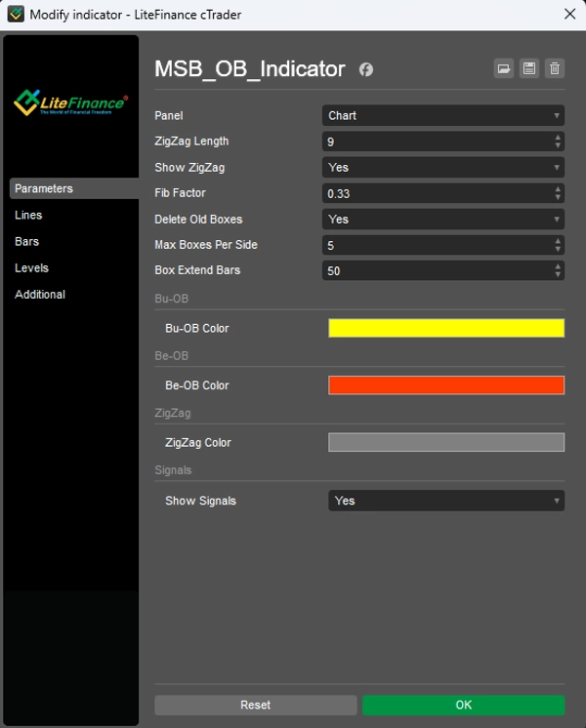Click the Show Signals label
Viewport: 586px width, 728px height.
point(201,501)
